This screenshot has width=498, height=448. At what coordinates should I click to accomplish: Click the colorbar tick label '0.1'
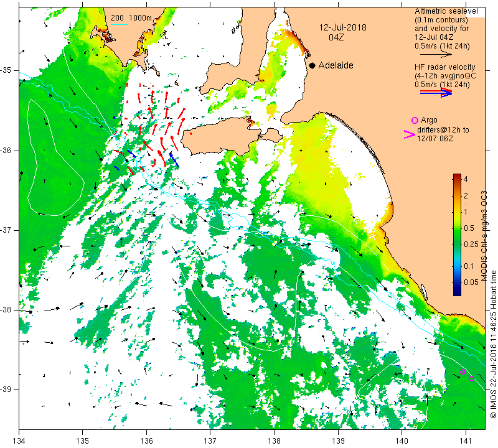pyautogui.click(x=469, y=266)
